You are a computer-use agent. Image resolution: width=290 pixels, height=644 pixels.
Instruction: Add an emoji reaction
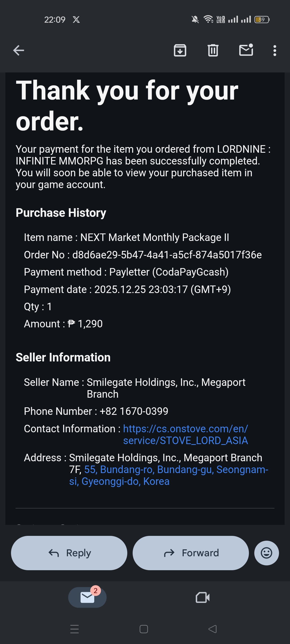tap(266, 553)
